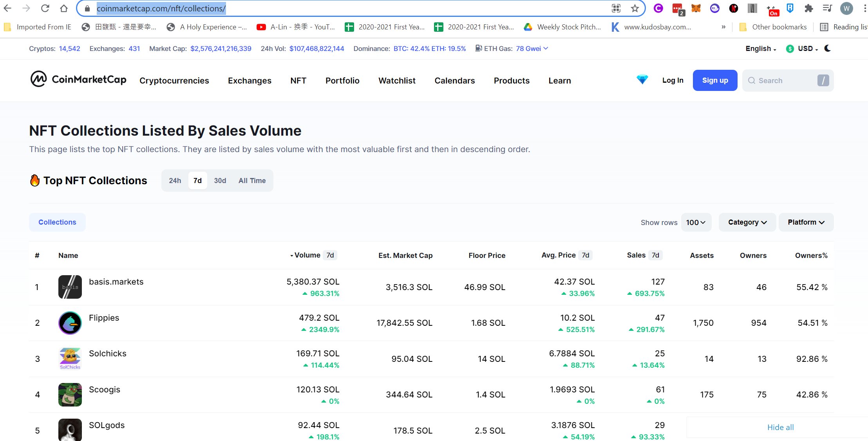The width and height of the screenshot is (868, 441).
Task: Bookmark page with star icon
Action: (635, 8)
